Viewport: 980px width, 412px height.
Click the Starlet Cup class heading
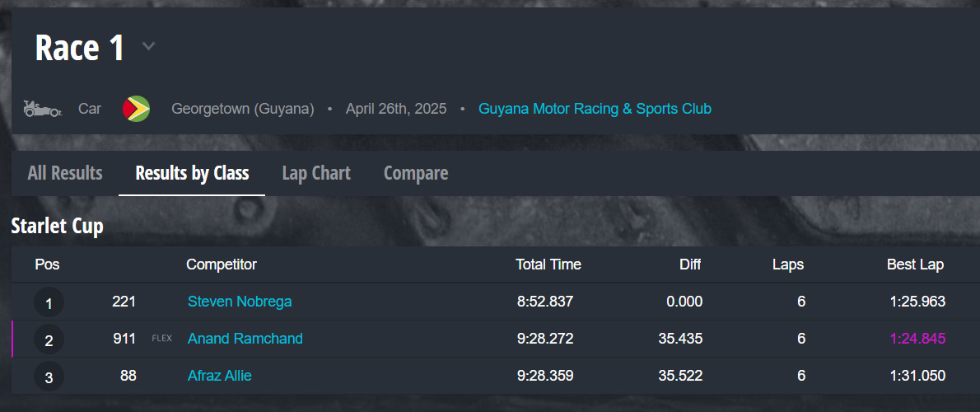coord(58,226)
